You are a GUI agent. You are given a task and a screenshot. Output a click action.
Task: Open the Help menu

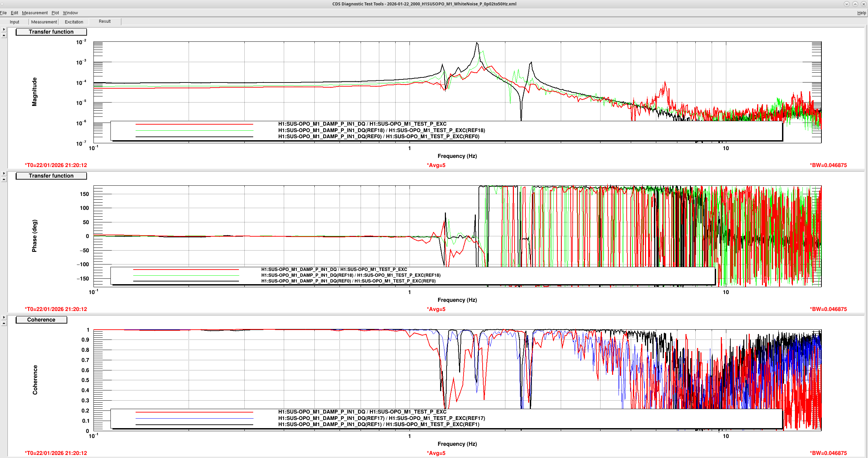pyautogui.click(x=862, y=13)
